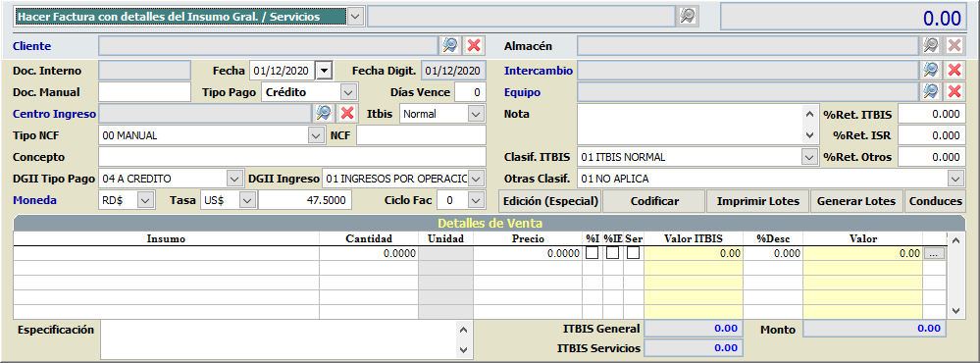The height and width of the screenshot is (363, 980).
Task: Clear the Equipo field with red X
Action: 954,92
